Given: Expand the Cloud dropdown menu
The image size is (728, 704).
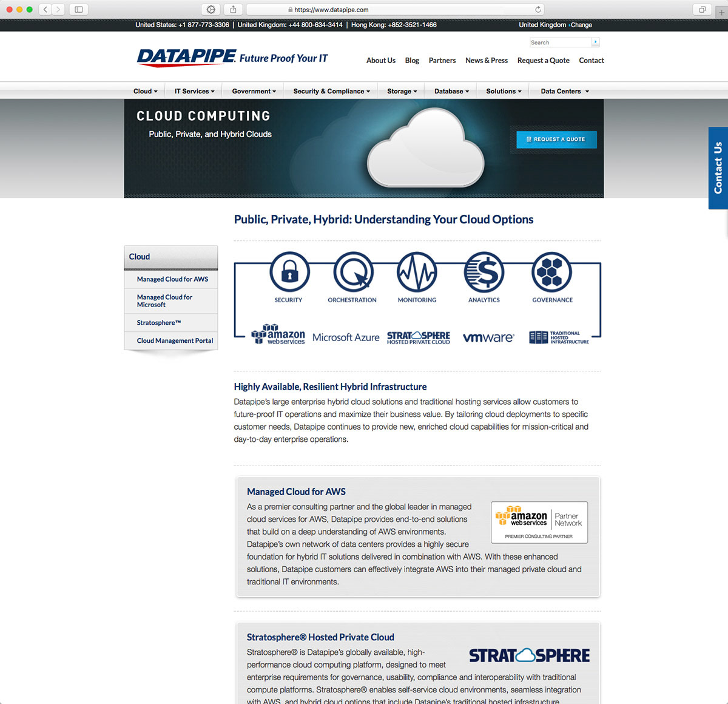Looking at the screenshot, I should coord(146,91).
